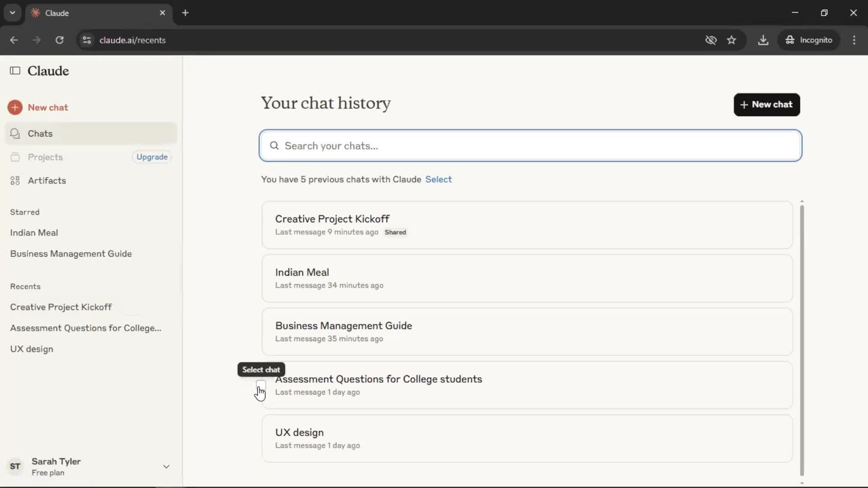This screenshot has height=488, width=868.
Task: Click the black New chat button
Action: 767,104
